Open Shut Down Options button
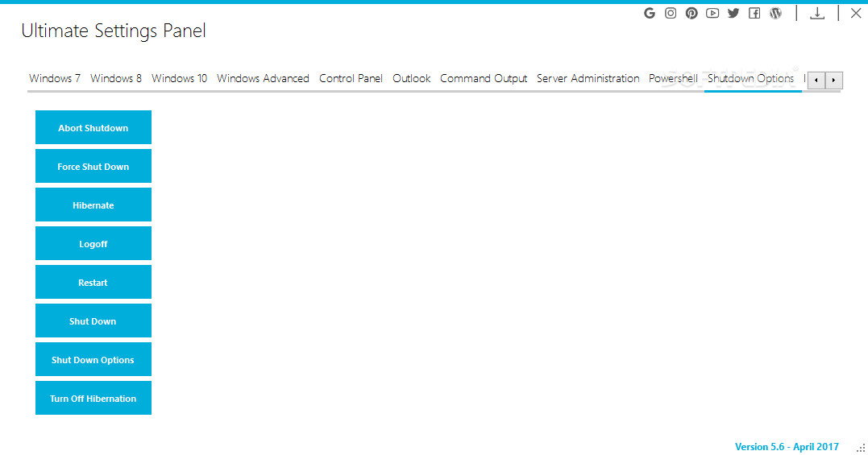The width and height of the screenshot is (868, 455). point(93,360)
